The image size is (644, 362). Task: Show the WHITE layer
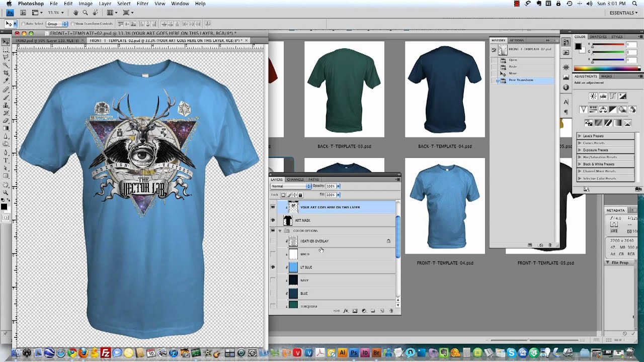[273, 254]
